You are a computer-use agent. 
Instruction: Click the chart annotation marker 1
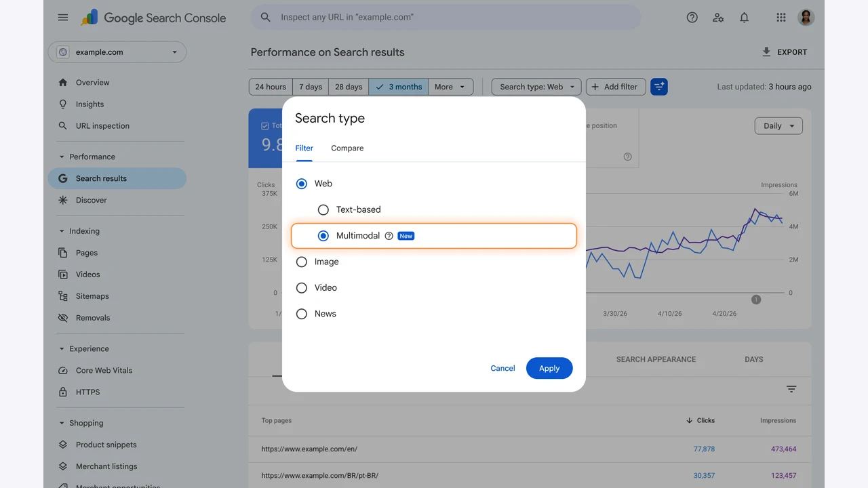pyautogui.click(x=756, y=300)
